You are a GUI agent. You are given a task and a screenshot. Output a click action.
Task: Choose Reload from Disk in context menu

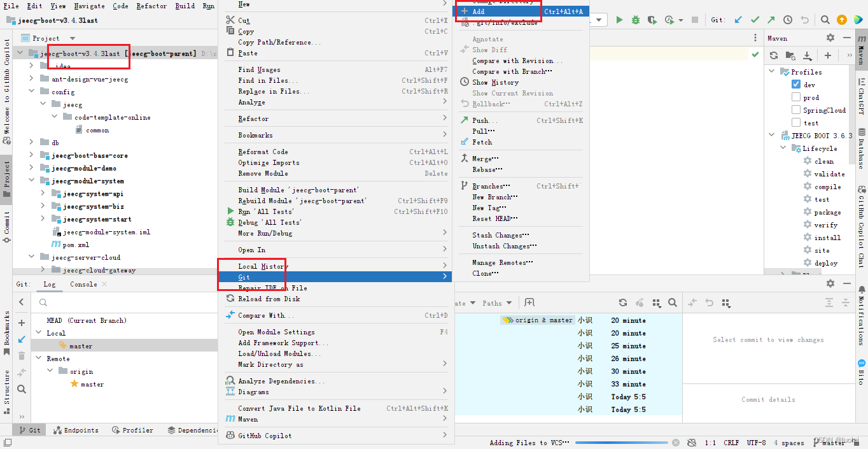(335, 299)
